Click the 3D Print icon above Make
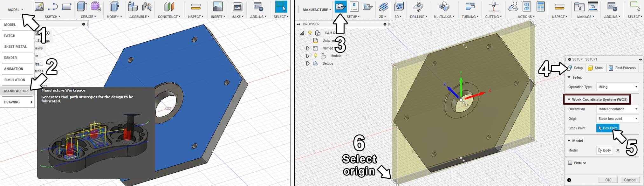The width and height of the screenshot is (644, 186). coord(237,6)
